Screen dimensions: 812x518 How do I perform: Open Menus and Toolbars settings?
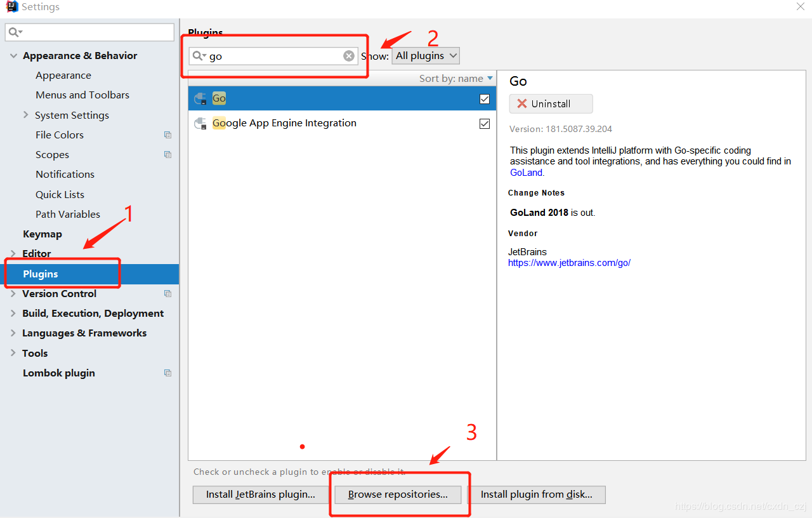[x=82, y=95]
